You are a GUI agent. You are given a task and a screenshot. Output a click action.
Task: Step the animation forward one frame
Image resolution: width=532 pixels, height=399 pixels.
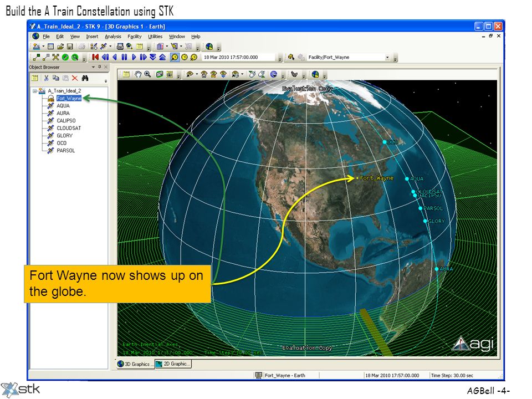click(143, 57)
